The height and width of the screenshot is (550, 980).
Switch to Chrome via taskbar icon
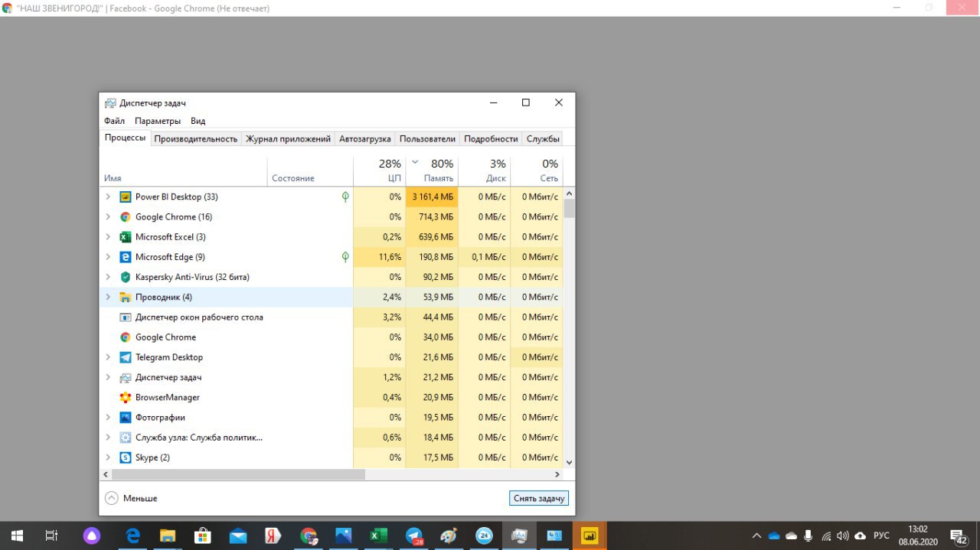308,535
